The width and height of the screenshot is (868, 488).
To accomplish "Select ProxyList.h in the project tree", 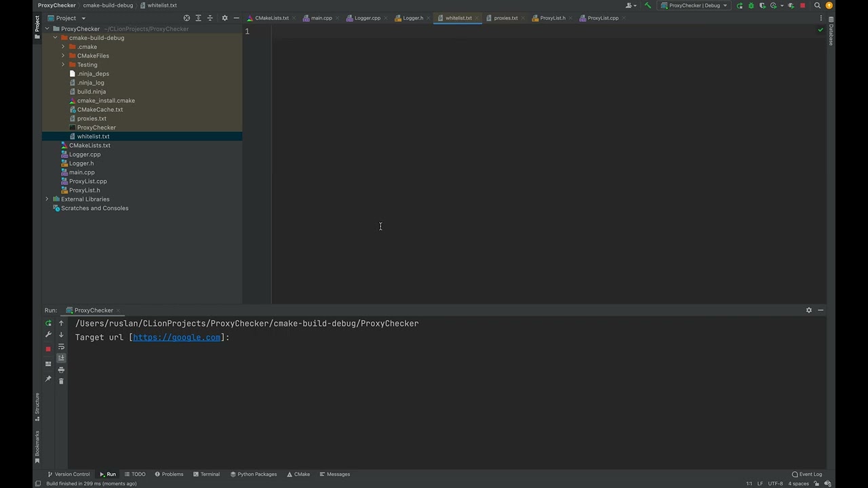I will tap(84, 190).
